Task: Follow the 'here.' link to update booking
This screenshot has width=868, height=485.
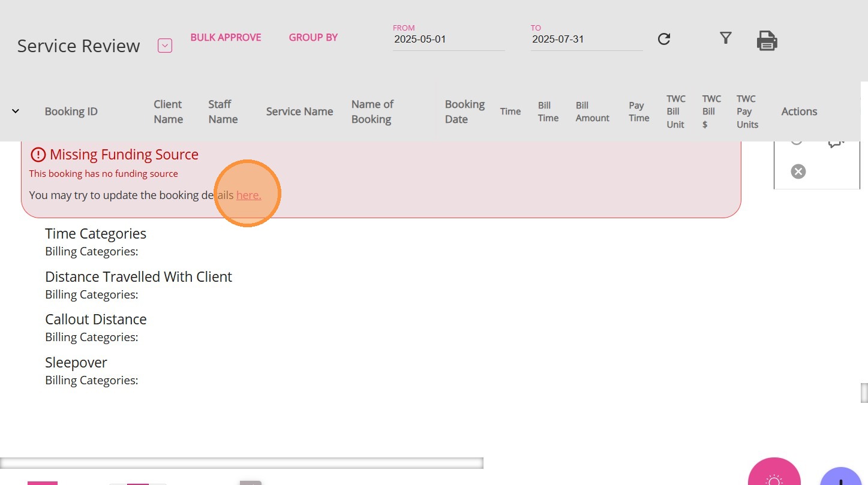Action: pos(248,195)
